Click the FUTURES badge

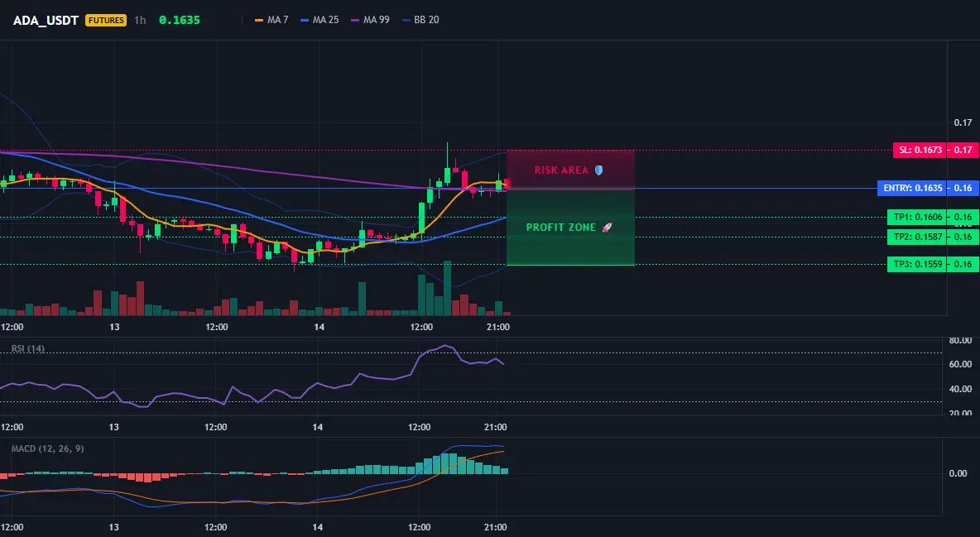(106, 20)
